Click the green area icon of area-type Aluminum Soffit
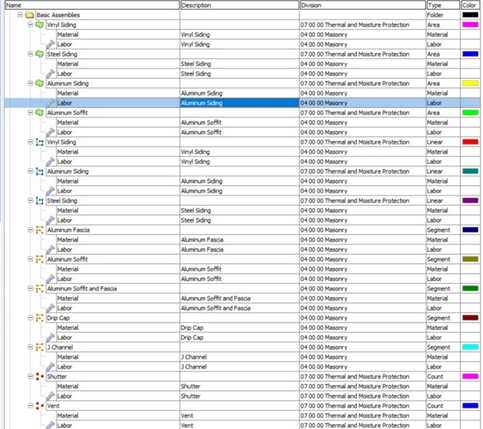This screenshot has width=483, height=429. 39,113
